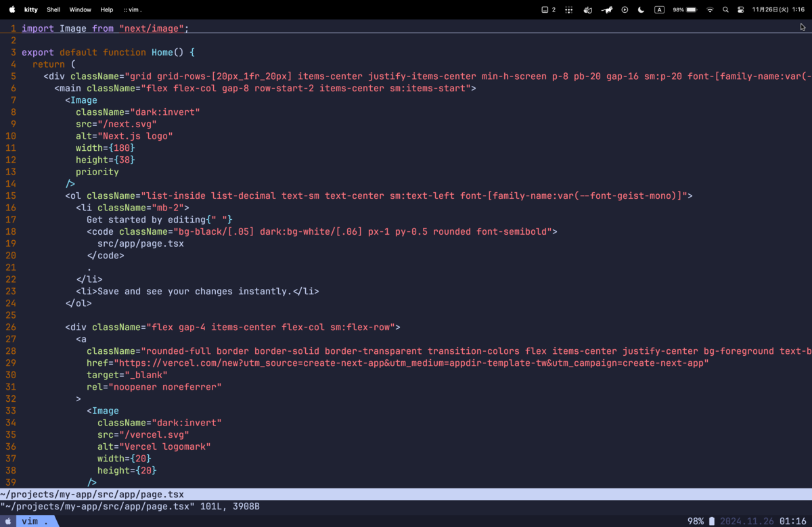Open the Window menu
The image size is (812, 527).
pos(80,9)
